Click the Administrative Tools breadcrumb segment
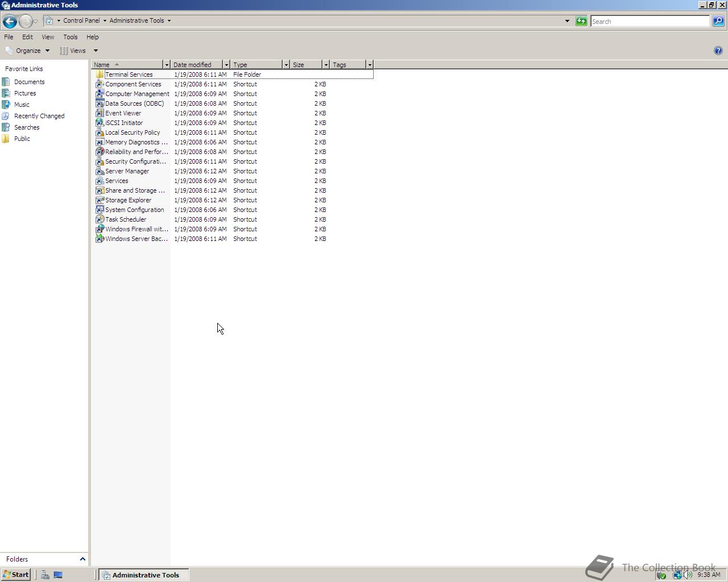728x582 pixels. [136, 20]
